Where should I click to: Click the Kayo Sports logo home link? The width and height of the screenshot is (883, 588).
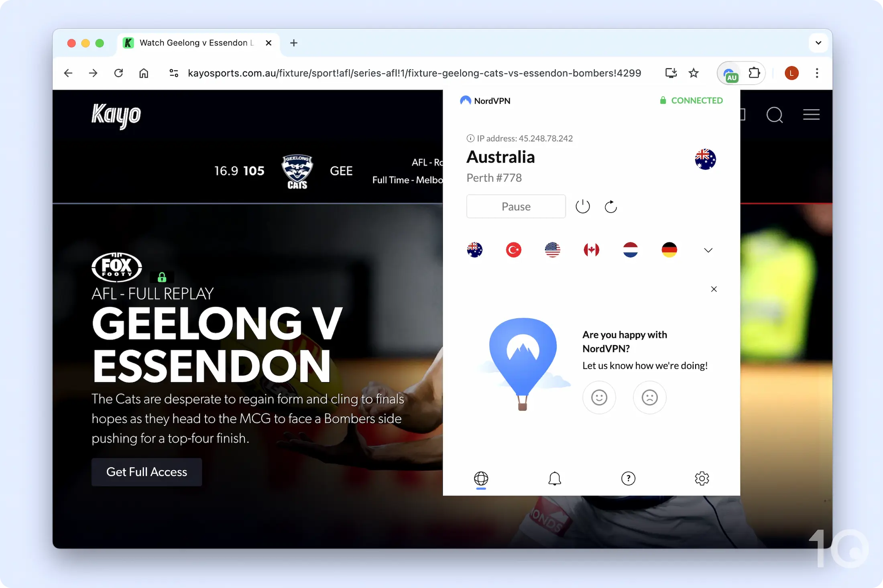tap(116, 115)
